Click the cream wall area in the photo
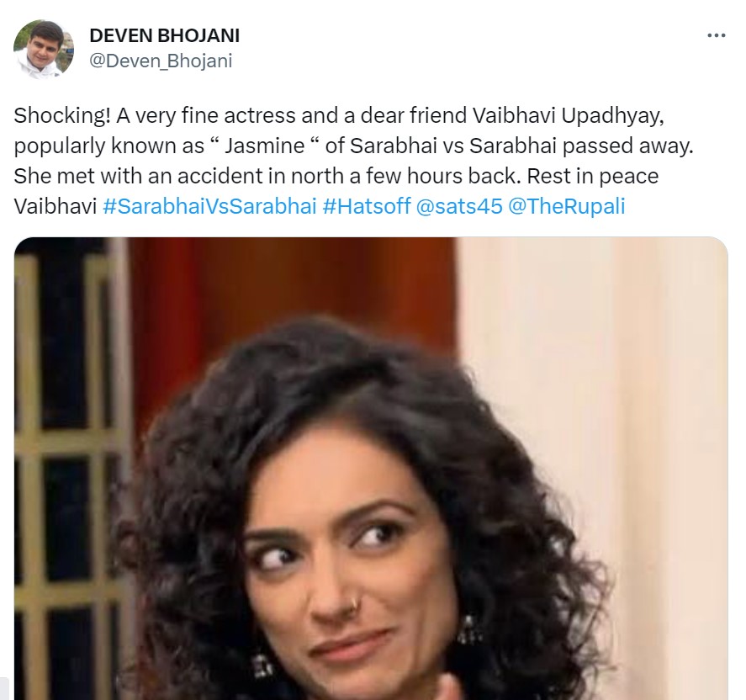The image size is (746, 700). 618,357
